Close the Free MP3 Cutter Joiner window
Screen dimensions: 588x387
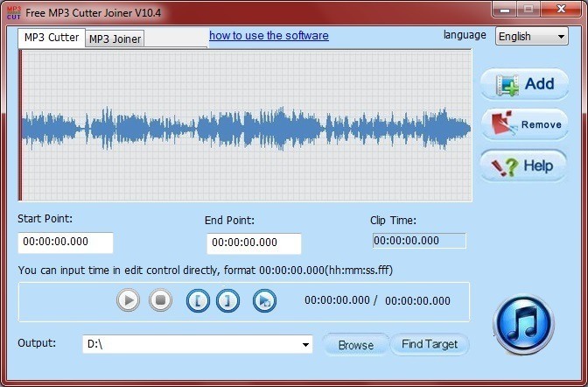click(561, 9)
